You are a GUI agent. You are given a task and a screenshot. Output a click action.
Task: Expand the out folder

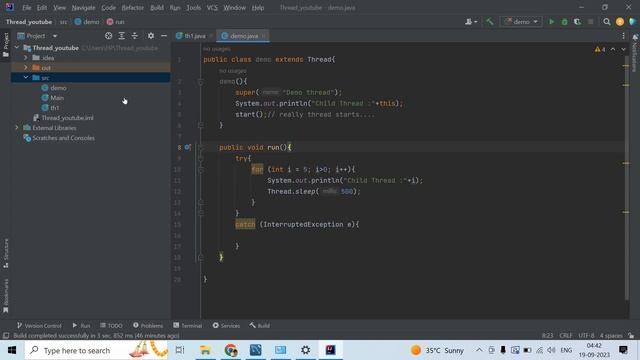[26, 67]
